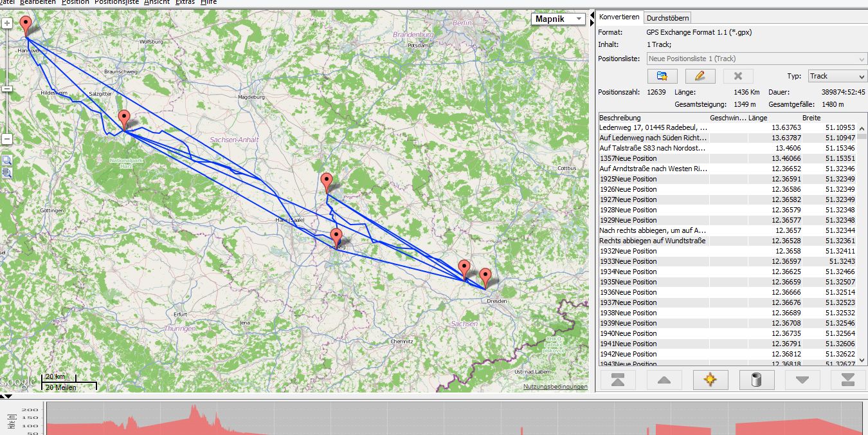868x435 pixels.
Task: Open the Extras menu
Action: tap(185, 3)
